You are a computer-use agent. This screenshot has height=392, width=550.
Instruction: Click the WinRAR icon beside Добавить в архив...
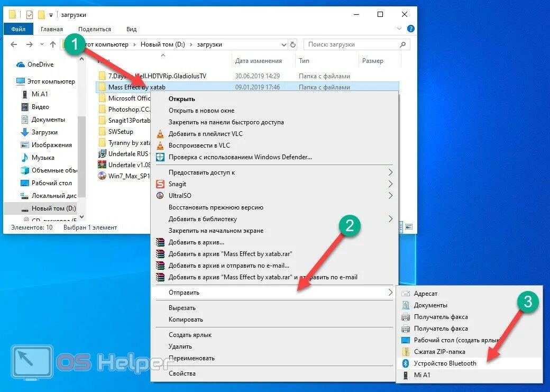(x=160, y=242)
